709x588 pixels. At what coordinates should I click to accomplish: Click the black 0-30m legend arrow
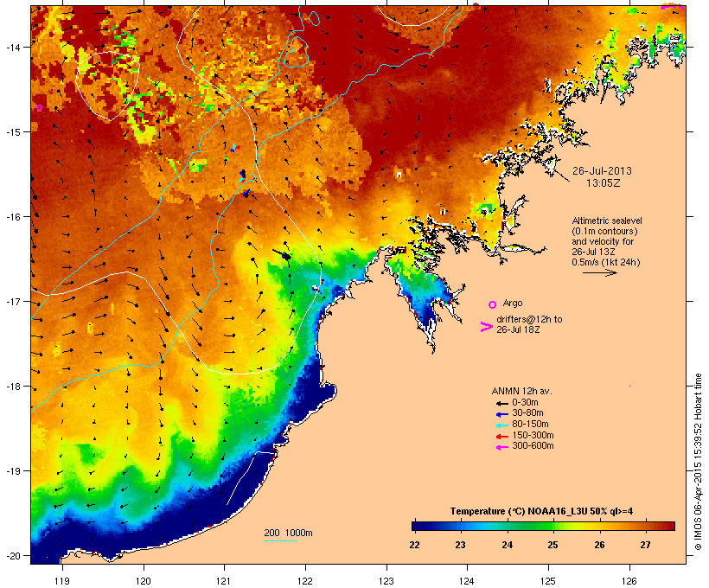501,403
